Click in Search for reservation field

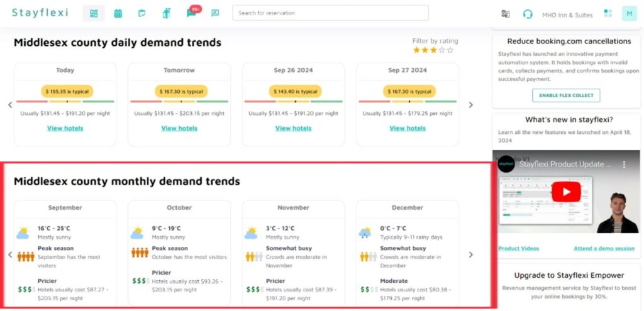330,13
